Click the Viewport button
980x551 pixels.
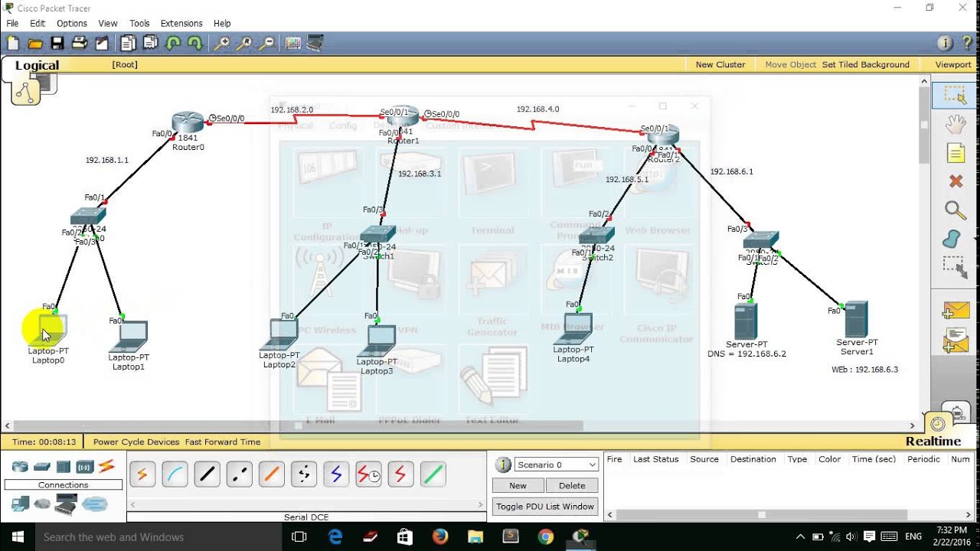pyautogui.click(x=953, y=65)
